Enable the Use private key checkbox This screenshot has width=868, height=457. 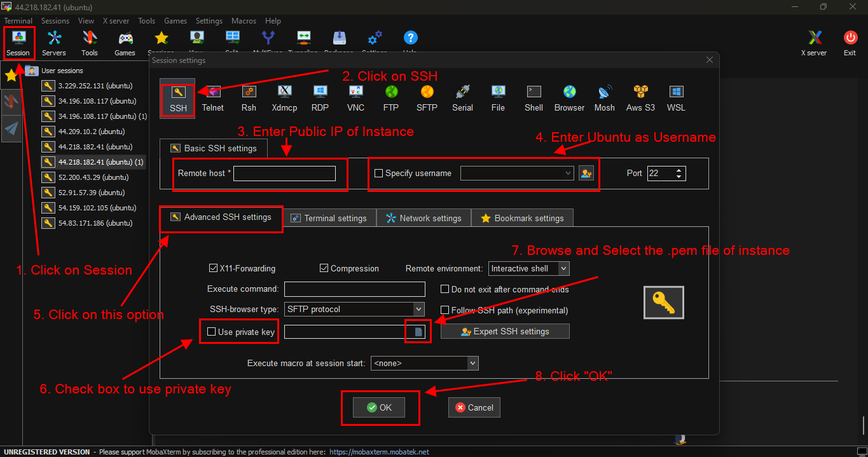coord(212,332)
